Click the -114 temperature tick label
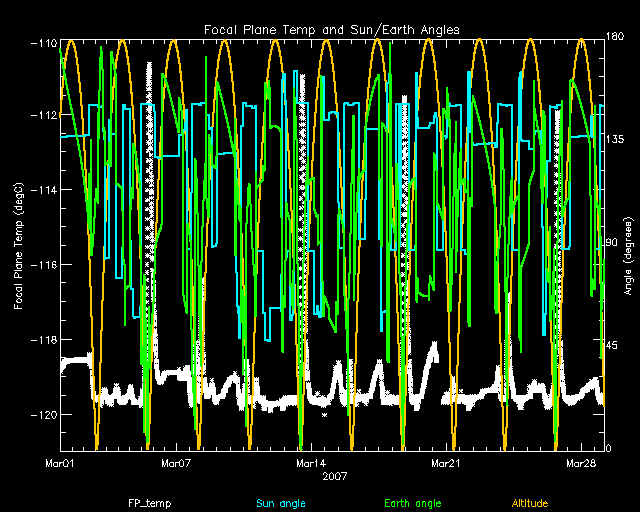Screen dimensions: 640x512 coord(42,190)
